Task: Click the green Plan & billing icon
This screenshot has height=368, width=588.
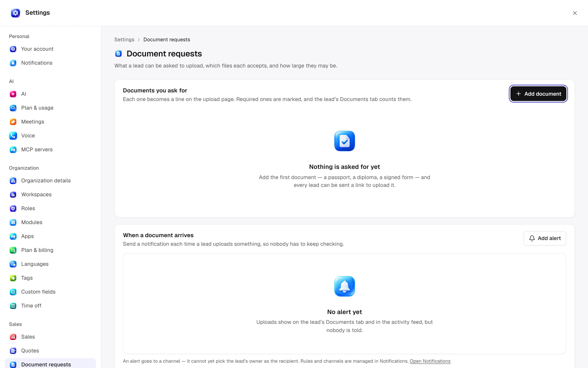Action: 13,250
